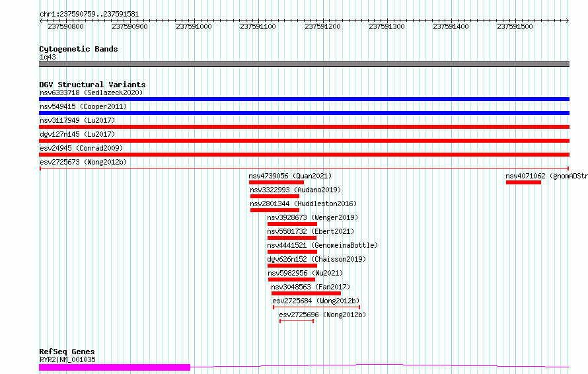588x374 pixels.
Task: Click ruler position 237591300
Action: point(386,26)
